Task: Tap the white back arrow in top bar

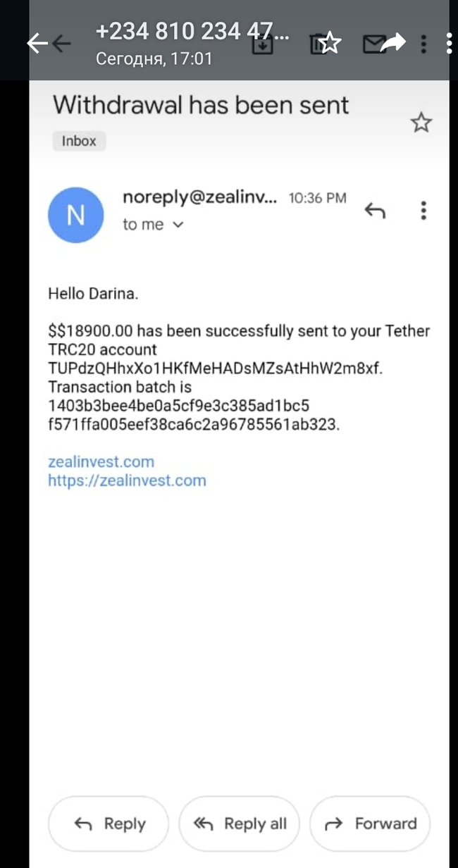Action: coord(35,44)
